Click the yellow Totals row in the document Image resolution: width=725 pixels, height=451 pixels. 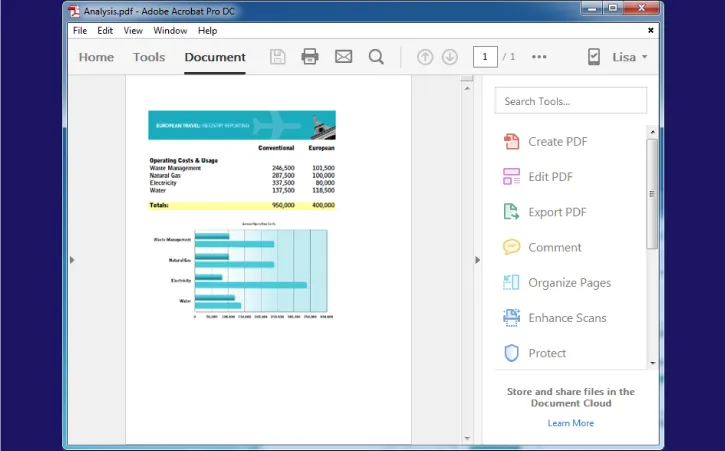(242, 205)
